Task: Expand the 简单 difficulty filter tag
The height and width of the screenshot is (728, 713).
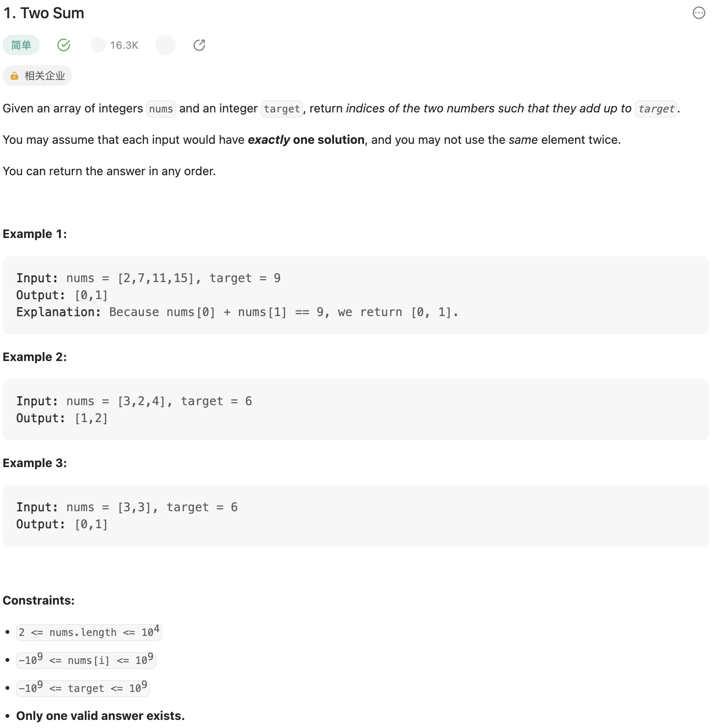Action: [21, 45]
